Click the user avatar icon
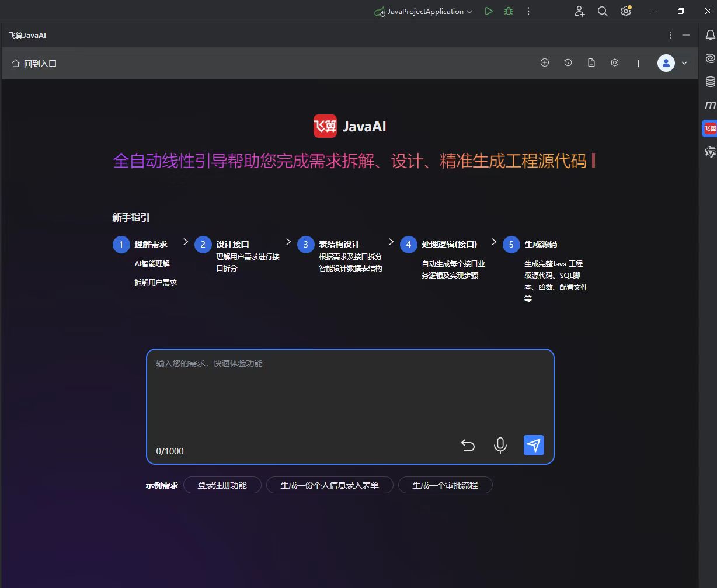The image size is (717, 588). tap(666, 63)
